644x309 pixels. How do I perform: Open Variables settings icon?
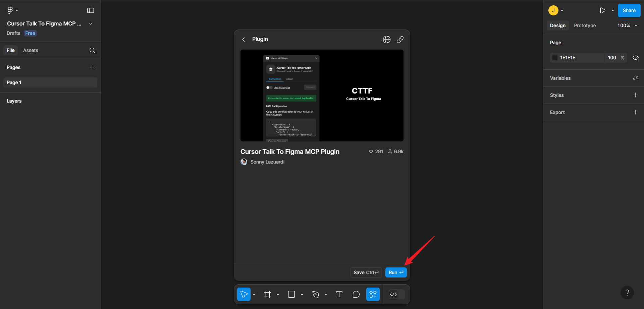pyautogui.click(x=636, y=78)
